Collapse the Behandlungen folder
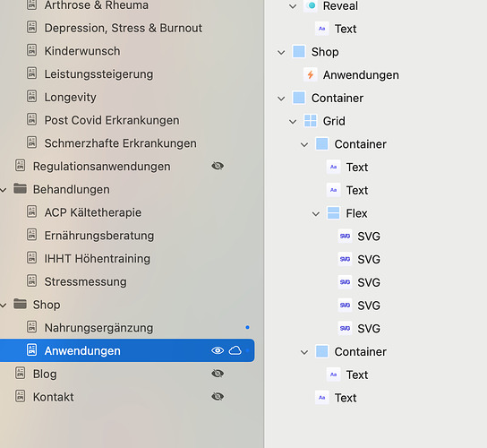The width and height of the screenshot is (487, 448). (x=3, y=190)
